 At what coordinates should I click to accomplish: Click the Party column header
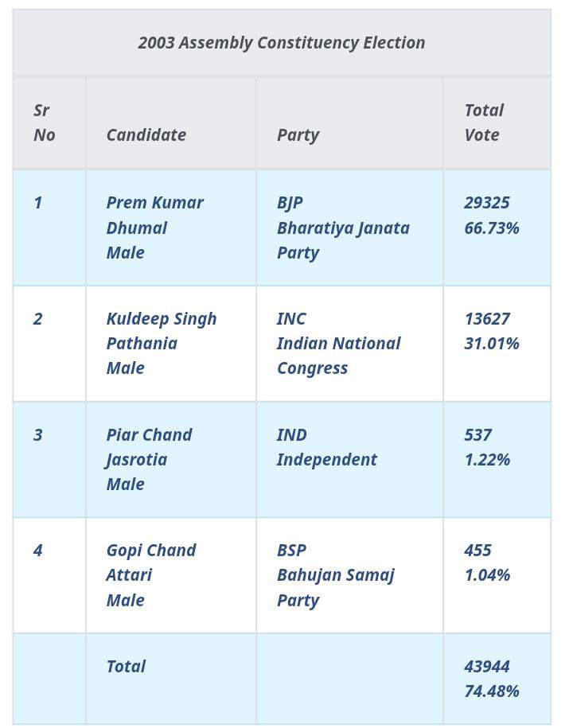point(298,134)
